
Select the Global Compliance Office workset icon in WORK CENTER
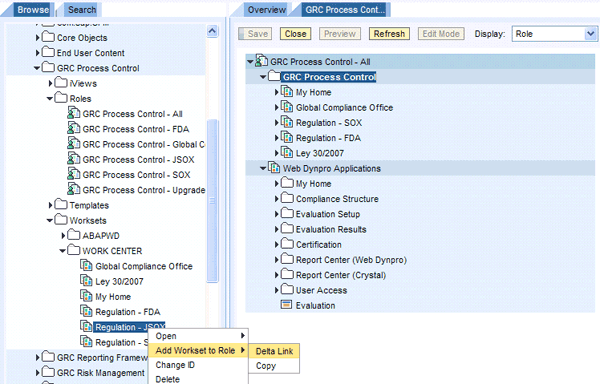point(86,265)
